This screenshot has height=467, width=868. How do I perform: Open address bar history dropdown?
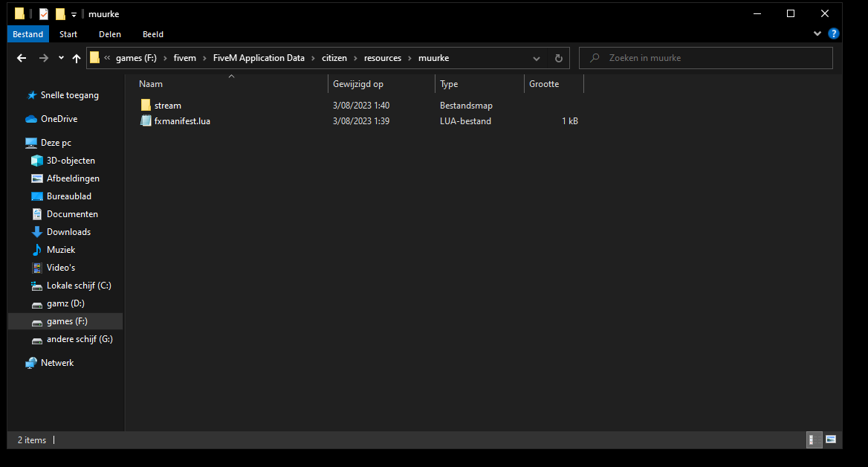pyautogui.click(x=536, y=58)
